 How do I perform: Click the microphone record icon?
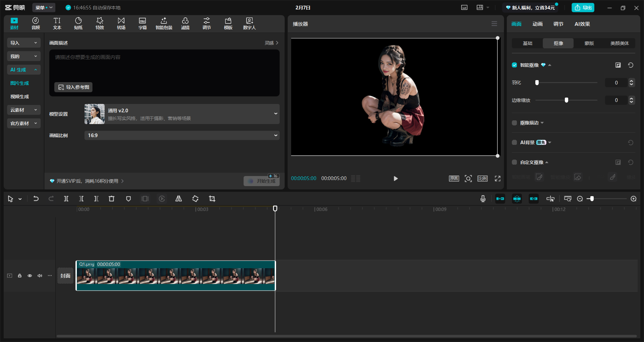(483, 199)
